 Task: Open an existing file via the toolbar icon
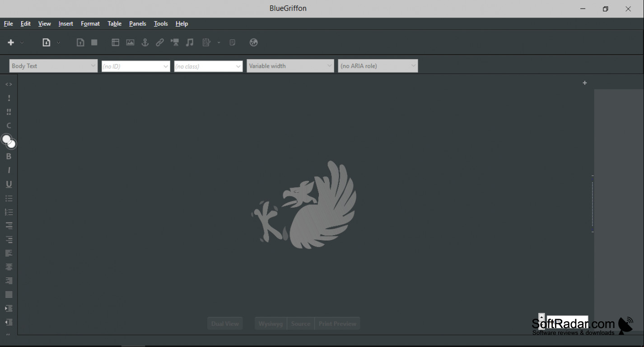pos(46,42)
